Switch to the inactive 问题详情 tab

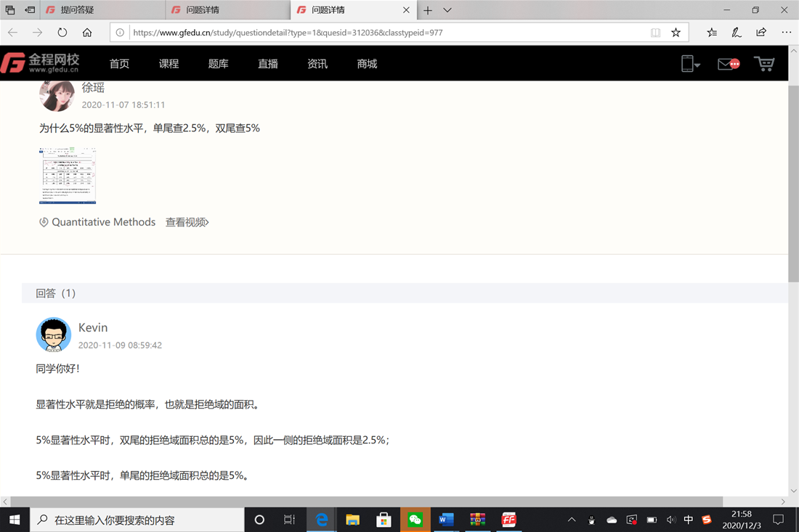228,10
